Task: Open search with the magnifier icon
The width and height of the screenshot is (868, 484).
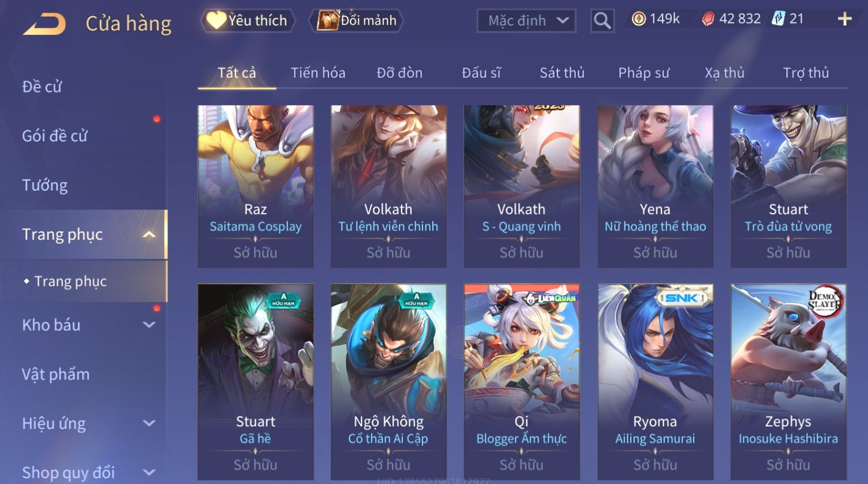Action: pos(602,21)
